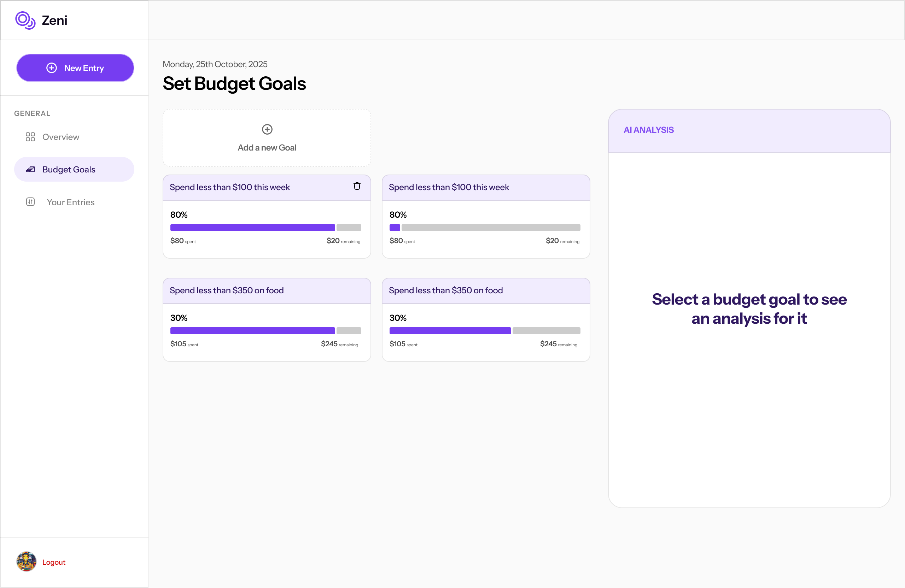Viewport: 905px width, 588px height.
Task: Click the Set Budget Goals heading
Action: click(x=234, y=84)
